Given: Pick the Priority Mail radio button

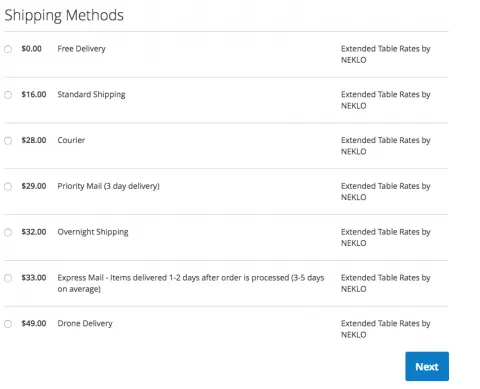Looking at the screenshot, I should [x=8, y=186].
